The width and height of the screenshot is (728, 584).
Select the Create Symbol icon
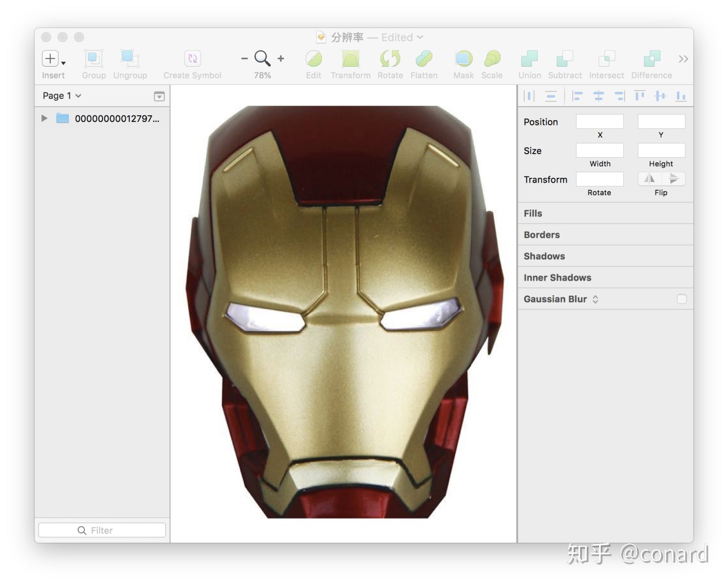pyautogui.click(x=193, y=59)
